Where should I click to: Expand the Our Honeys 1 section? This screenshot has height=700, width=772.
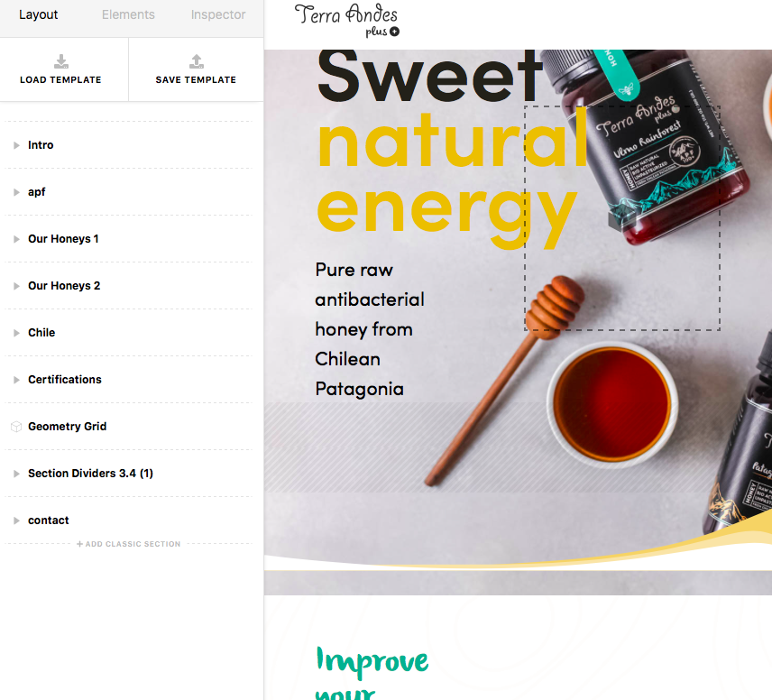[x=16, y=239]
